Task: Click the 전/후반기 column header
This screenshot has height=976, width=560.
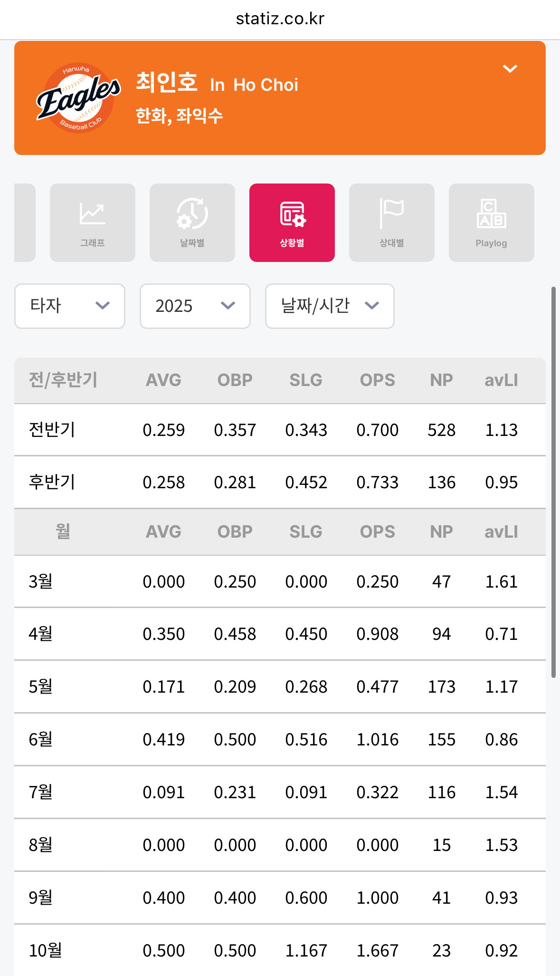Action: pos(63,380)
